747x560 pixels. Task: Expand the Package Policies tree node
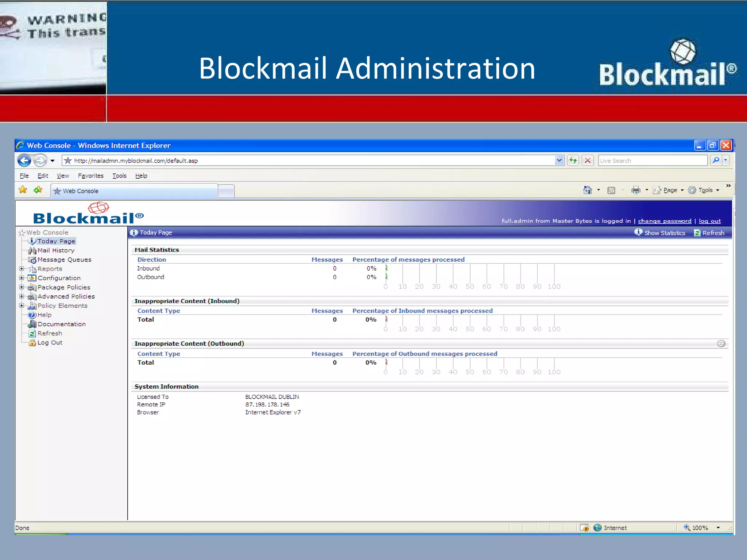click(22, 287)
